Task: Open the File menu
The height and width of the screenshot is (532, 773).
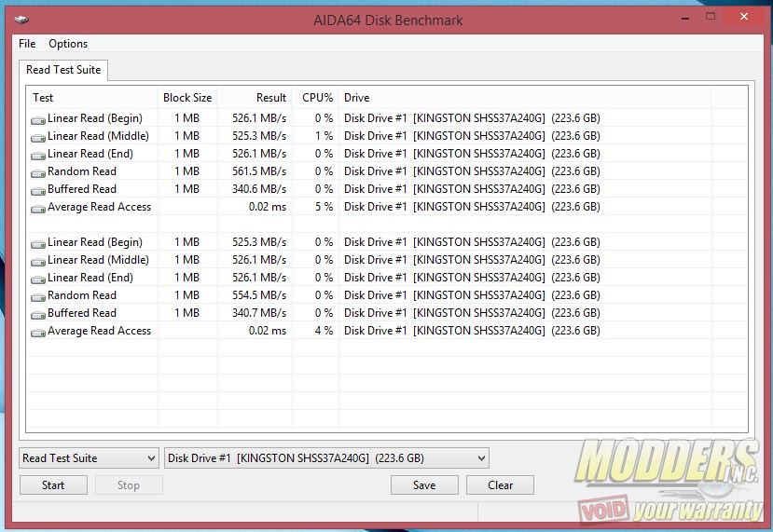Action: [x=27, y=44]
